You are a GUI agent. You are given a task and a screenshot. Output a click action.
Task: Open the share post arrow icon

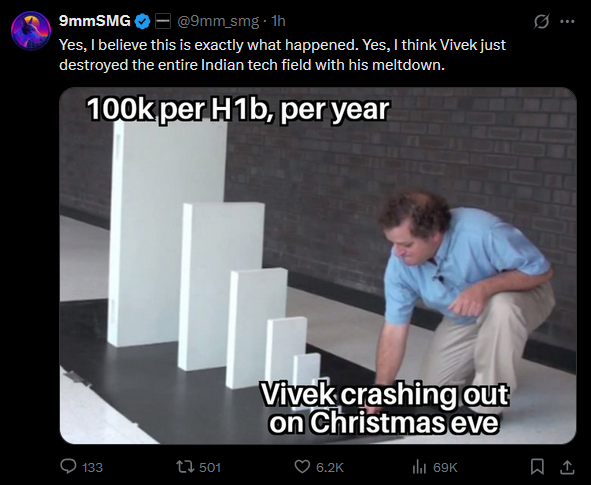[x=567, y=467]
